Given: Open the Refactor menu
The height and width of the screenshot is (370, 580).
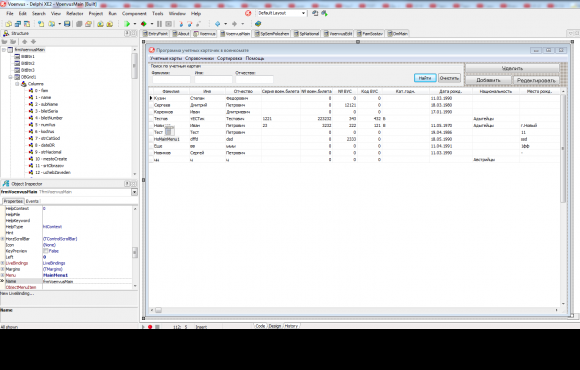Looking at the screenshot, I should pos(74,13).
